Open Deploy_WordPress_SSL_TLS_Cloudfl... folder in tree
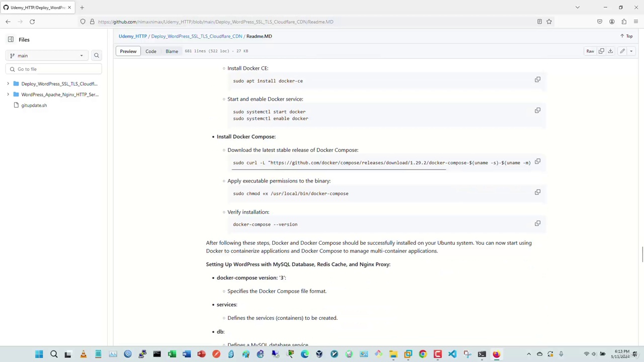 (x=59, y=84)
